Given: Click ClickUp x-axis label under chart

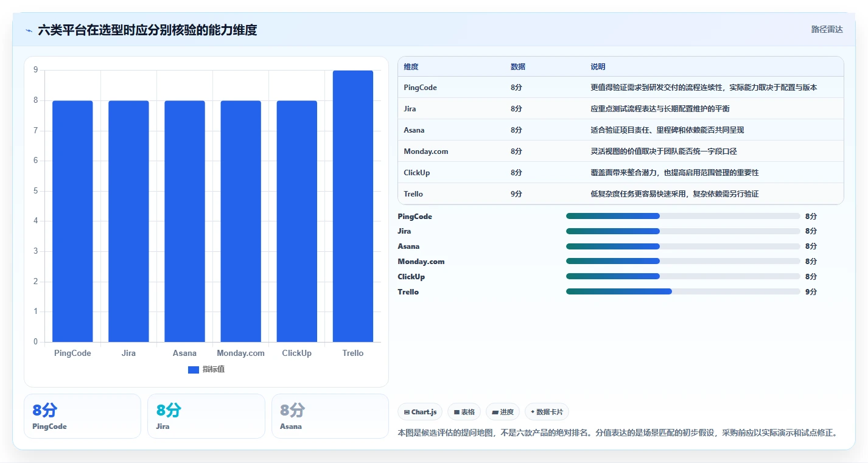Looking at the screenshot, I should coord(296,353).
